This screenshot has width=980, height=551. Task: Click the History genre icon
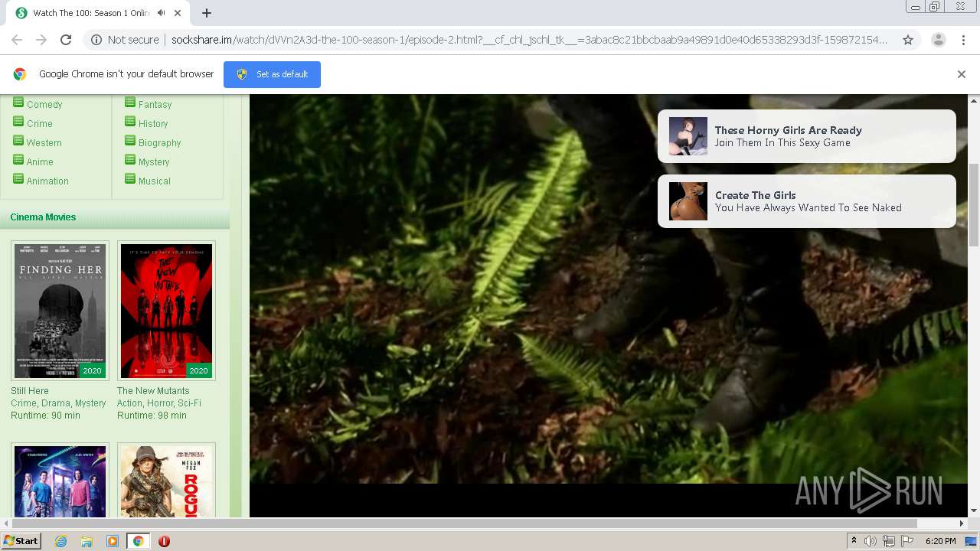130,121
